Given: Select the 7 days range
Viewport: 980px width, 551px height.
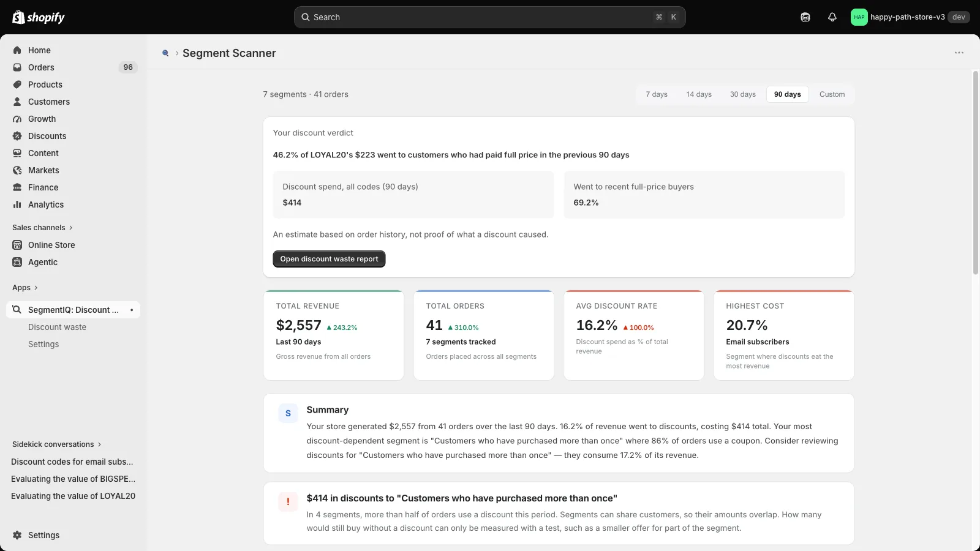Looking at the screenshot, I should coord(657,94).
